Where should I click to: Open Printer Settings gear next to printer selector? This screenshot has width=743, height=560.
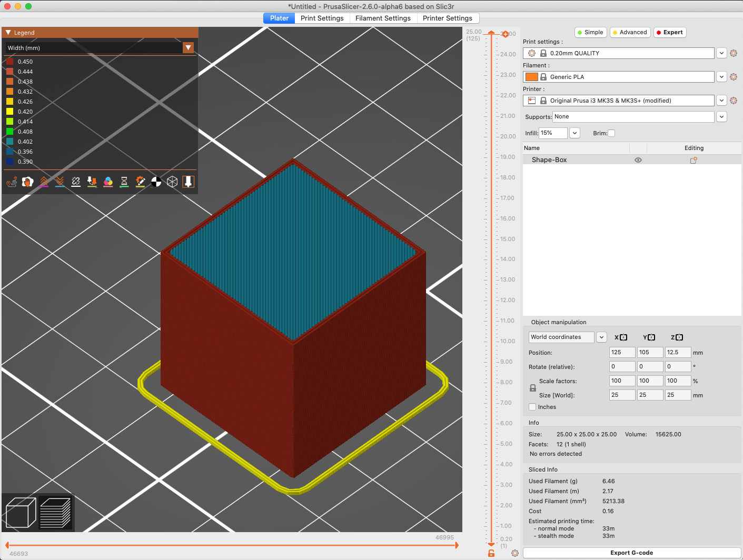coord(734,100)
